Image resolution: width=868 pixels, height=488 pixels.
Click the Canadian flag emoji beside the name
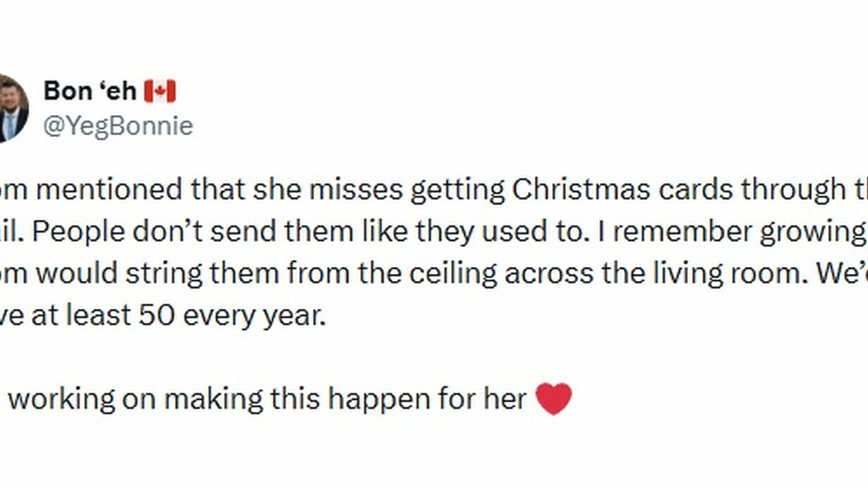click(159, 91)
